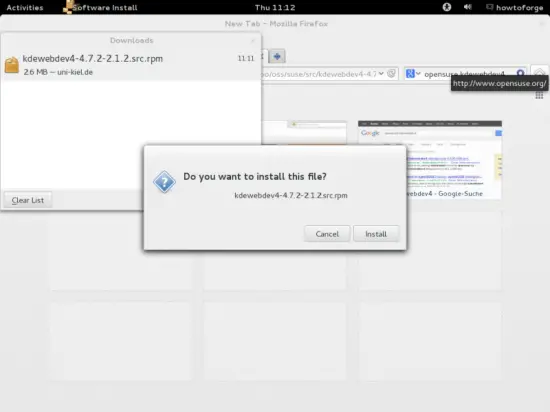The image size is (550, 412).
Task: Open the accessibility menu icon
Action: tap(447, 7)
